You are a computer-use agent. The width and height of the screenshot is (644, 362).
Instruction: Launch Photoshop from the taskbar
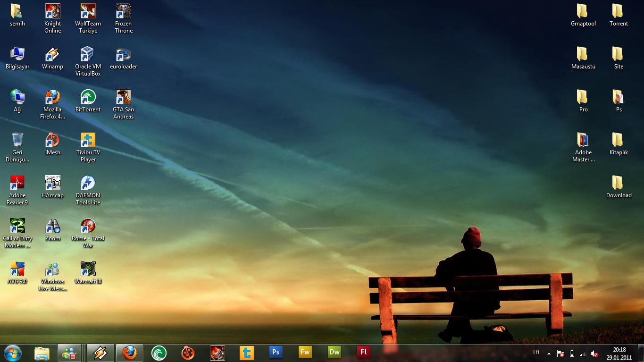click(276, 352)
